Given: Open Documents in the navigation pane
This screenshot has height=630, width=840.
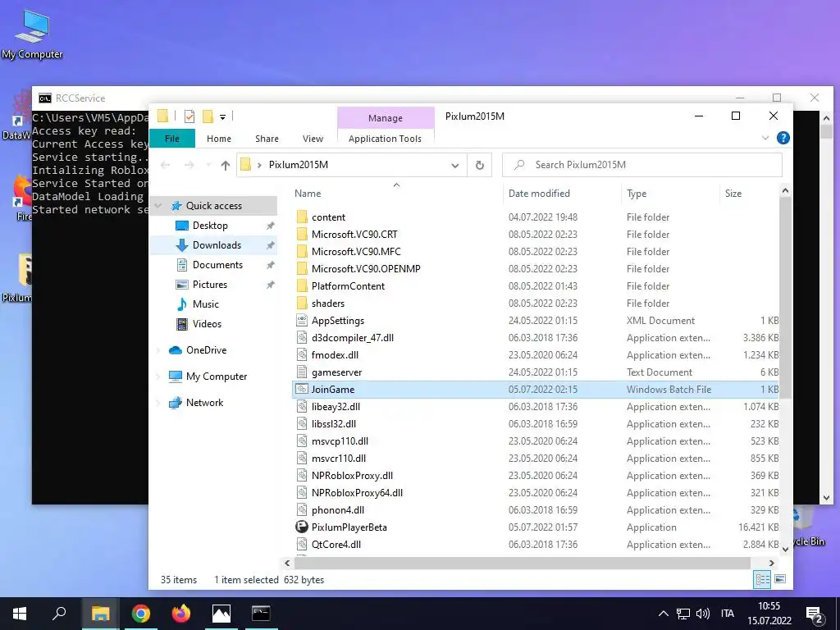Looking at the screenshot, I should pos(217,265).
